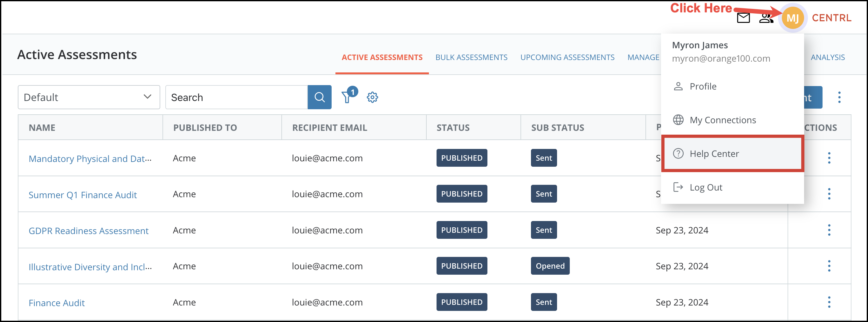868x322 pixels.
Task: Open the mail envelope icon
Action: [x=743, y=18]
